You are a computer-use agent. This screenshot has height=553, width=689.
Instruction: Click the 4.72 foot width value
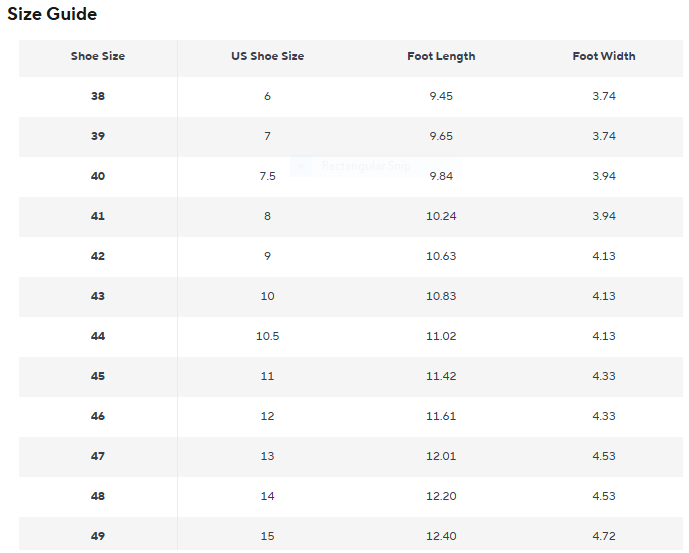(x=604, y=536)
